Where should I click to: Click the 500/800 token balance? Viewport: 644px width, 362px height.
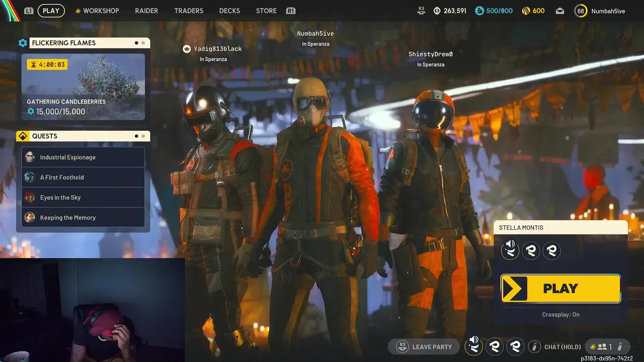[500, 11]
